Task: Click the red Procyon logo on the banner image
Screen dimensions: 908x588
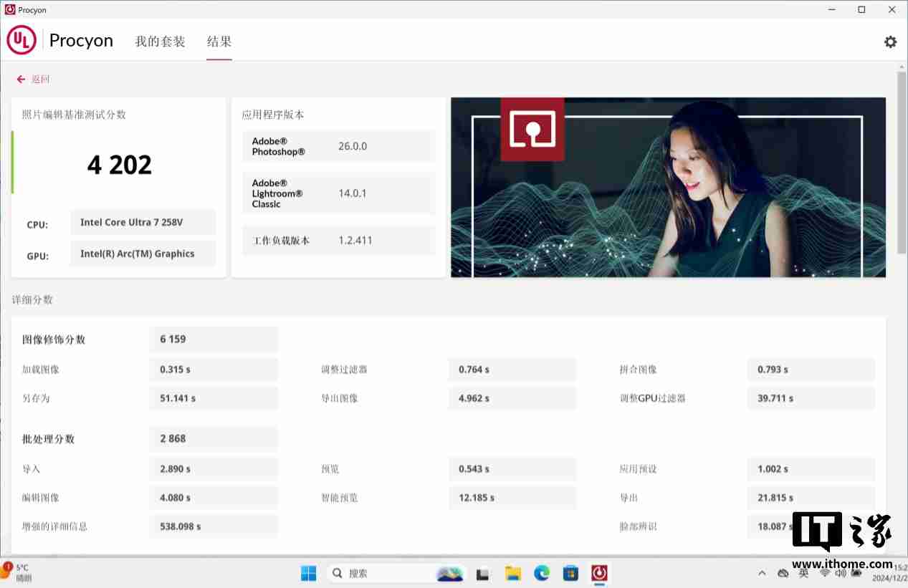Action: (532, 129)
